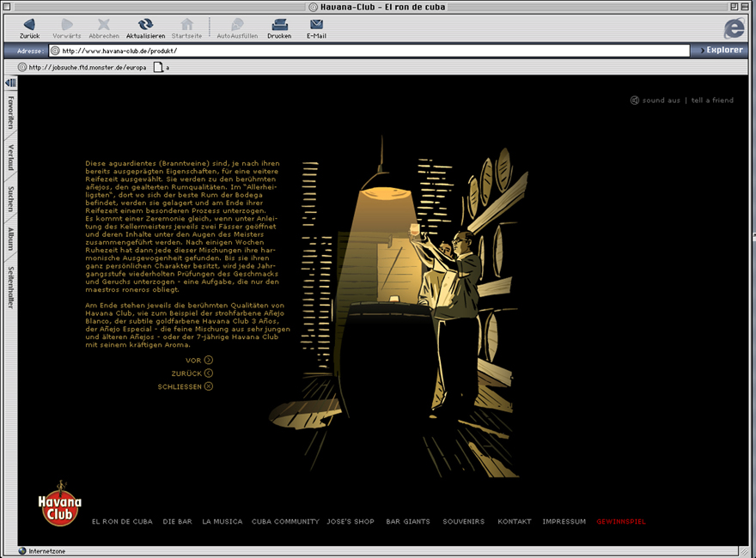Image resolution: width=756 pixels, height=558 pixels.
Task: Click the Internet Explorer logo
Action: tap(734, 28)
